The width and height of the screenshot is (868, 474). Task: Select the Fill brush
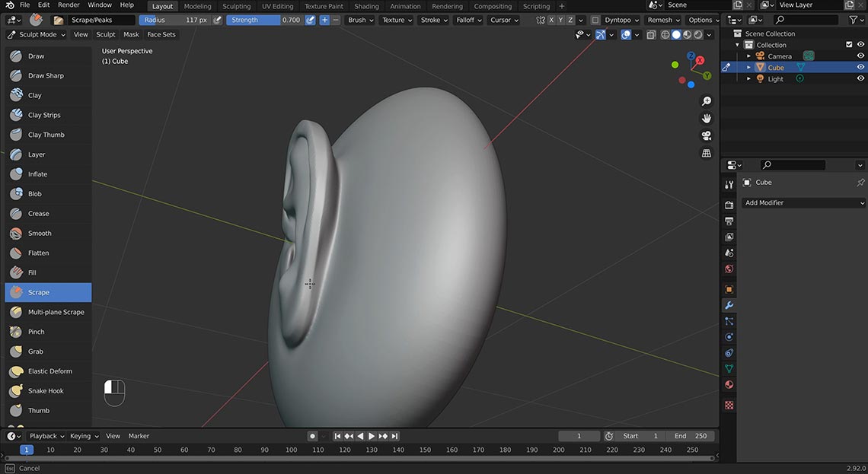(x=48, y=272)
